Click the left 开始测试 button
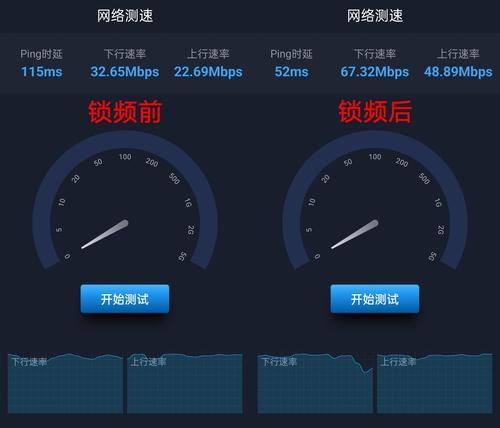The height and width of the screenshot is (428, 500). point(125,299)
